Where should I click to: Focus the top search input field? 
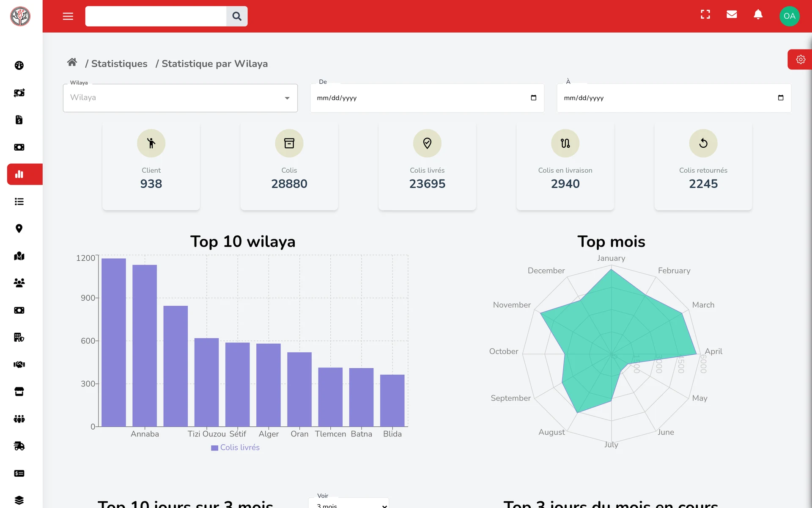(156, 16)
